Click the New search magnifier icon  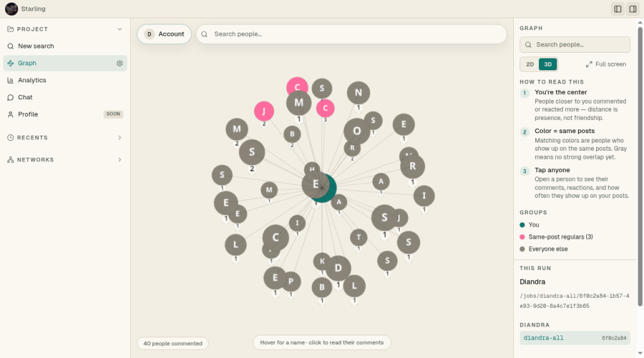[11, 46]
